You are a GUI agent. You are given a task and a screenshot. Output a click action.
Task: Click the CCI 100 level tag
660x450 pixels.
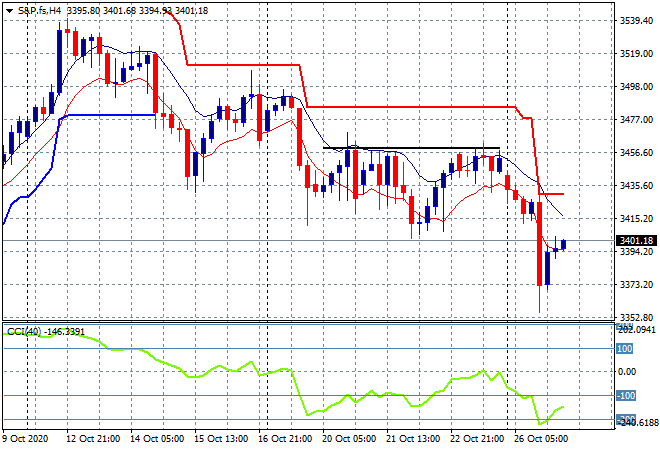coord(625,349)
